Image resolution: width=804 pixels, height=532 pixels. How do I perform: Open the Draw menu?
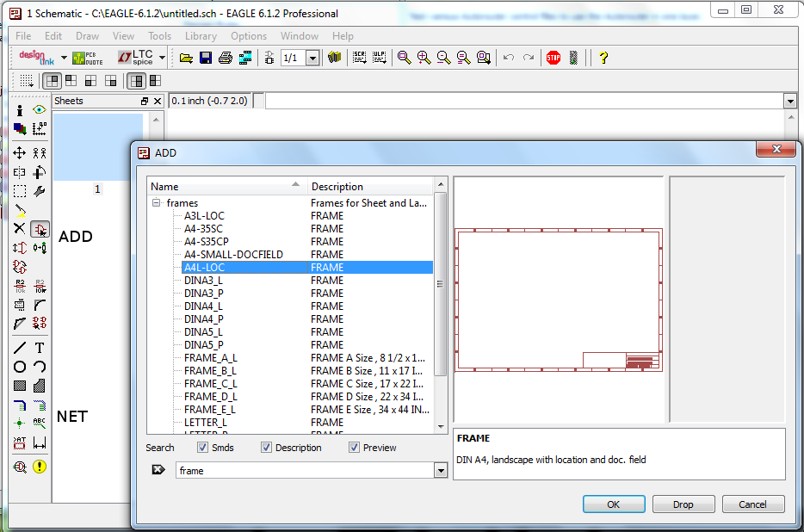87,36
